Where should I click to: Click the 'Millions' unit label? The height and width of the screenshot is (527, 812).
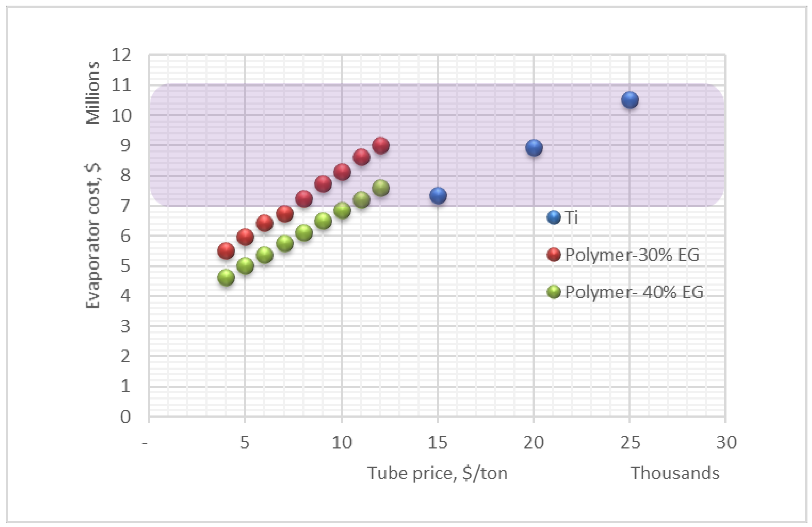92,93
